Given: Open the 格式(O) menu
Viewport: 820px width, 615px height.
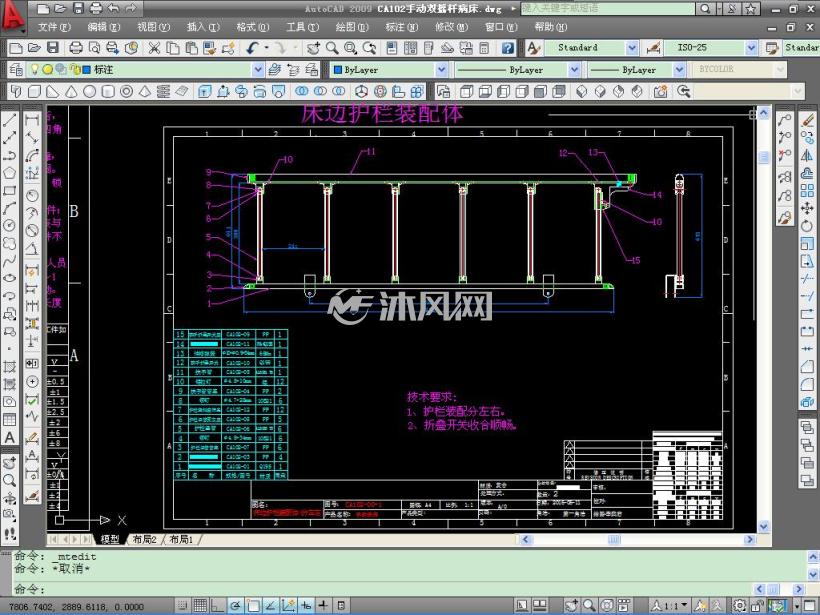Looking at the screenshot, I should click(253, 27).
